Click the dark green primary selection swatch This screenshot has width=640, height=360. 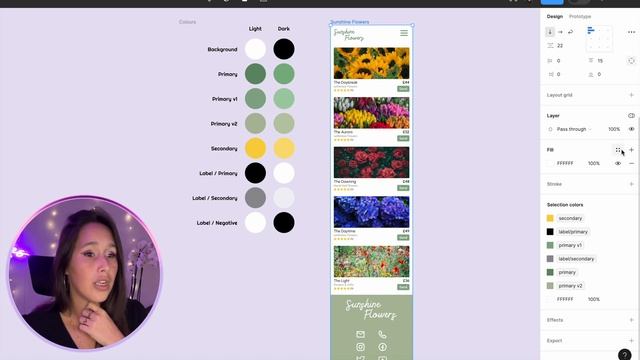click(550, 272)
